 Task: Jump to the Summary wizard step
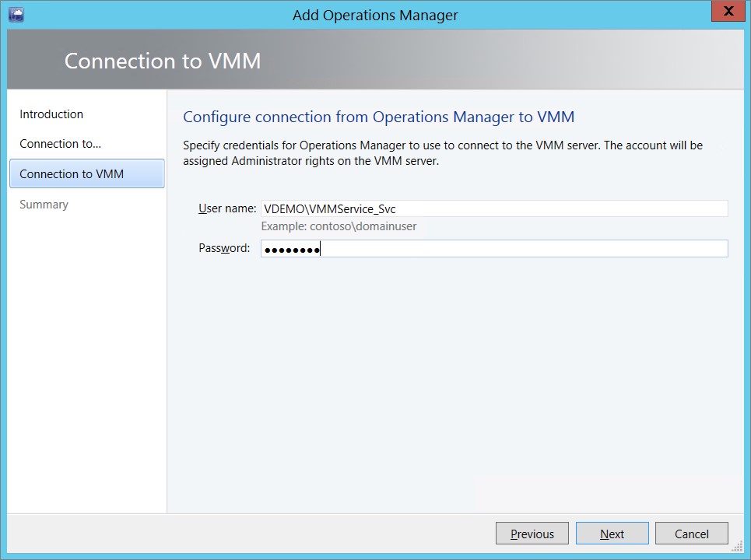pos(44,205)
